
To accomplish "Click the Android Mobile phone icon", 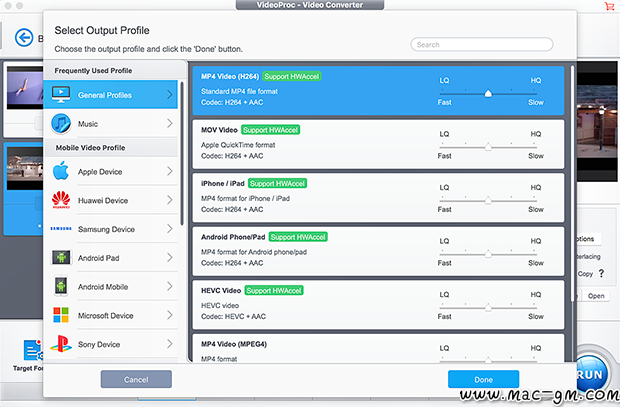I will click(61, 286).
